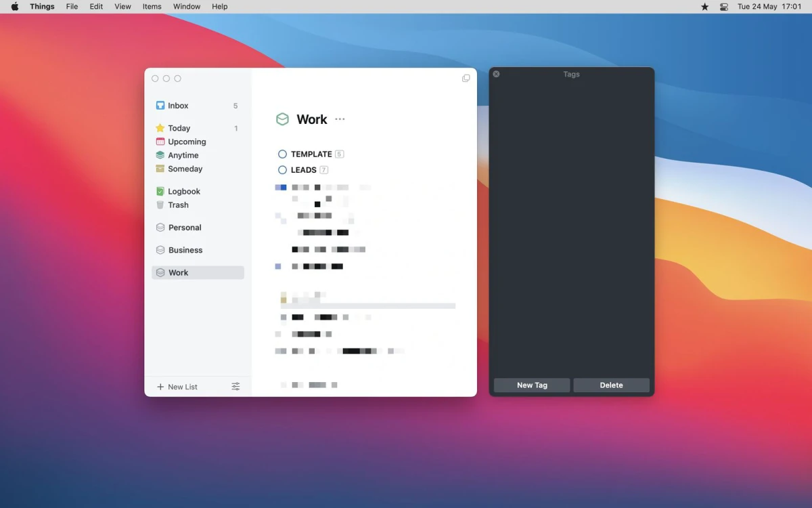Select the Personal list in the sidebar
The image size is (812, 508).
[184, 228]
